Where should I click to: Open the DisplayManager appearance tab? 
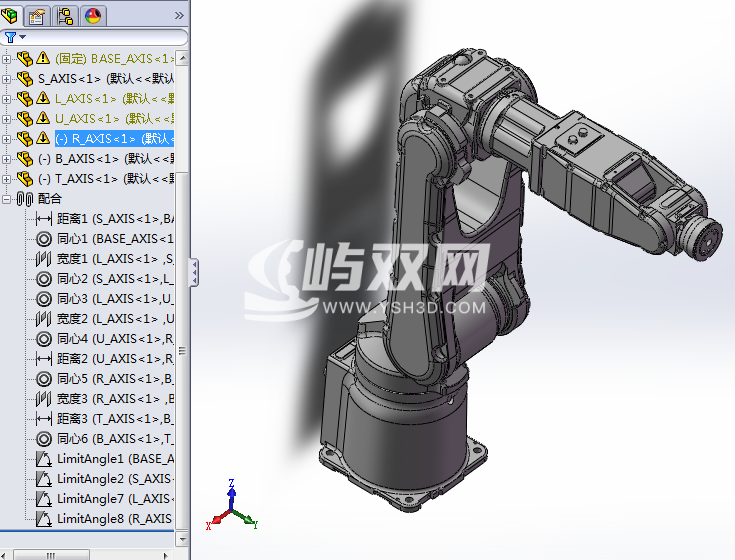(x=93, y=16)
